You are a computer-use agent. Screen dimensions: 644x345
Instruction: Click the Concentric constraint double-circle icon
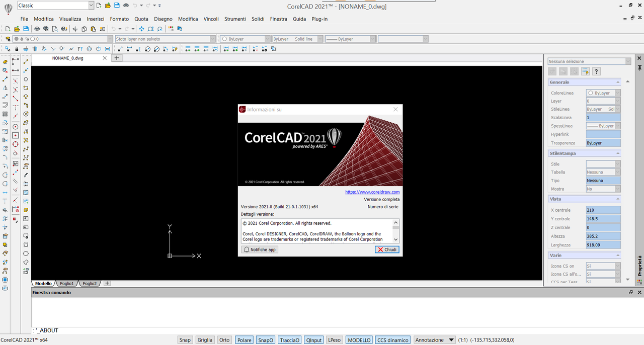(x=89, y=49)
